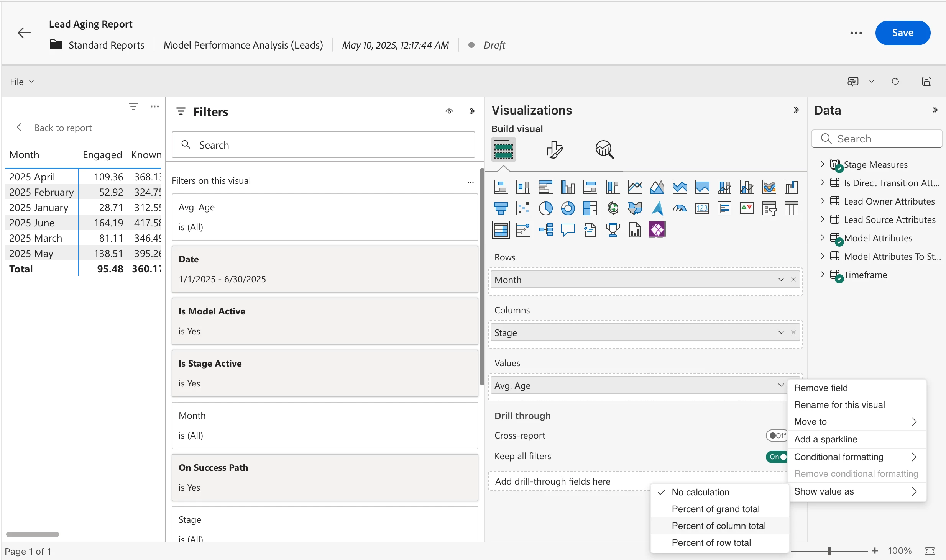The image size is (946, 560).
Task: Click the Q&A speech bubble visual icon
Action: click(x=568, y=230)
